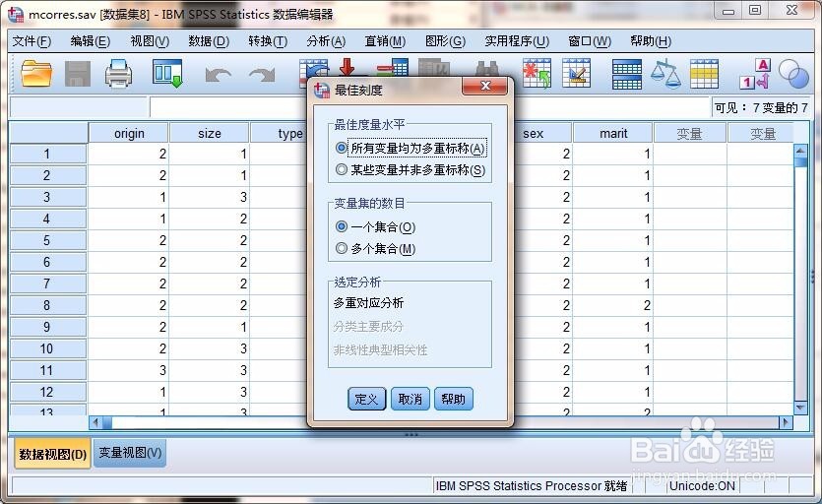Click the size cell in row 3
This screenshot has width=822, height=504.
click(209, 197)
